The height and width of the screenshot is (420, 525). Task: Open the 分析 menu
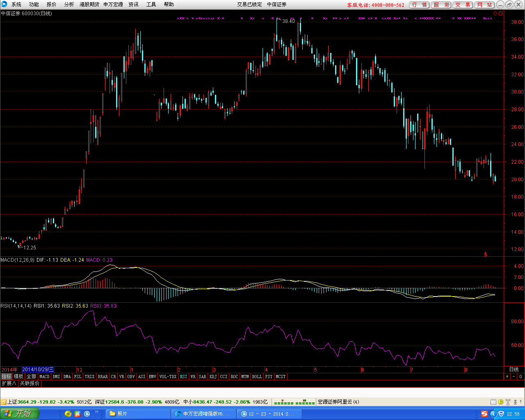coord(69,5)
